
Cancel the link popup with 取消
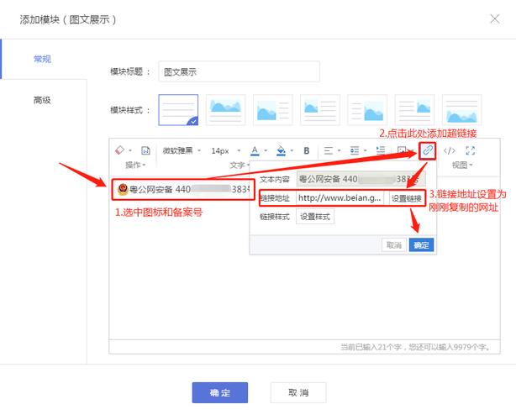394,245
